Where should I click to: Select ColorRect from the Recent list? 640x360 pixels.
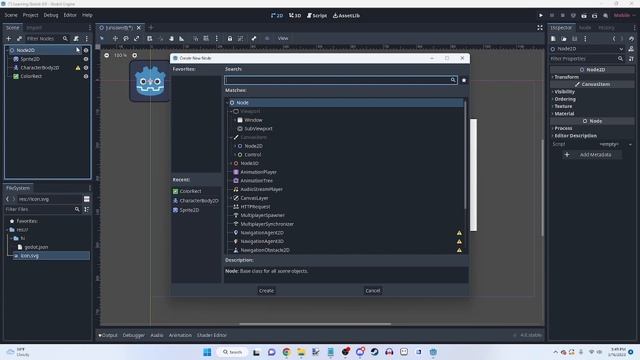coord(191,191)
